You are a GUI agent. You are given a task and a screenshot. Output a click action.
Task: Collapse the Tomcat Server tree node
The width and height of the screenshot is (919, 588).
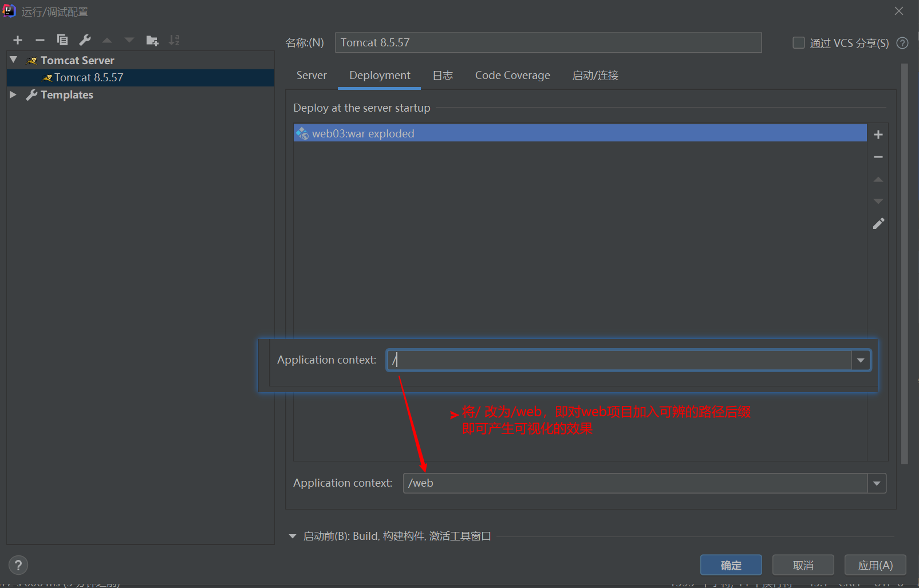(13, 59)
